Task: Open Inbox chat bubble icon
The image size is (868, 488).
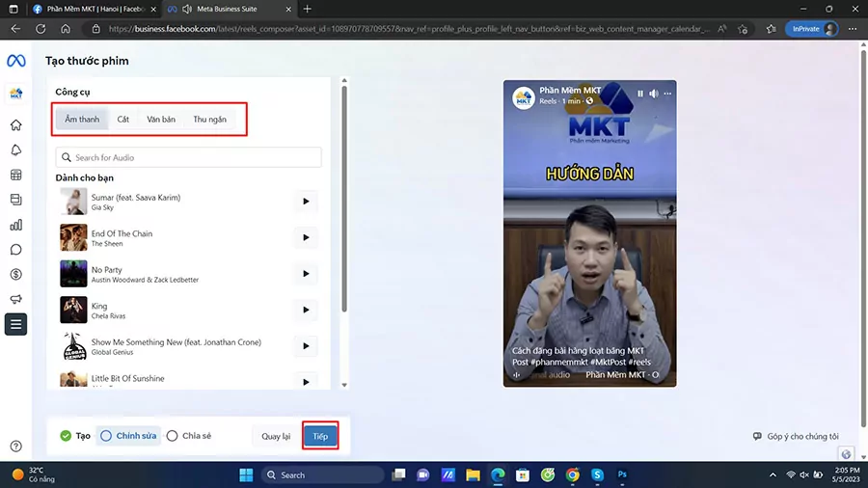Action: (x=16, y=250)
